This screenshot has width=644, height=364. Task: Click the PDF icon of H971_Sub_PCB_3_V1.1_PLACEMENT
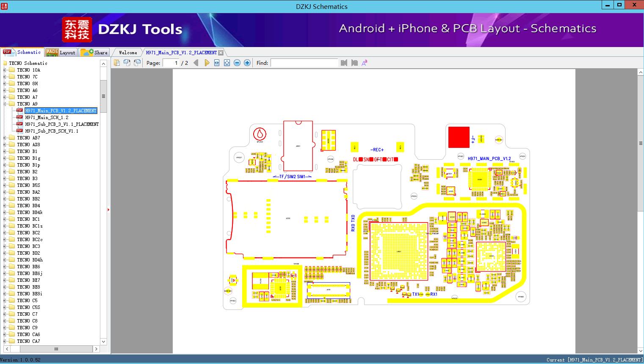19,124
